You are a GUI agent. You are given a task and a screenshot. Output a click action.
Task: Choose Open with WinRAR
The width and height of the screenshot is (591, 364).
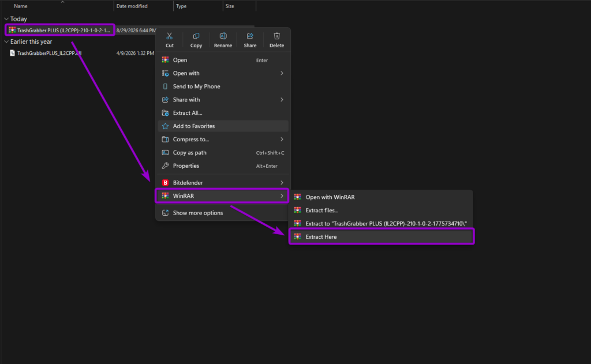[x=381, y=197]
